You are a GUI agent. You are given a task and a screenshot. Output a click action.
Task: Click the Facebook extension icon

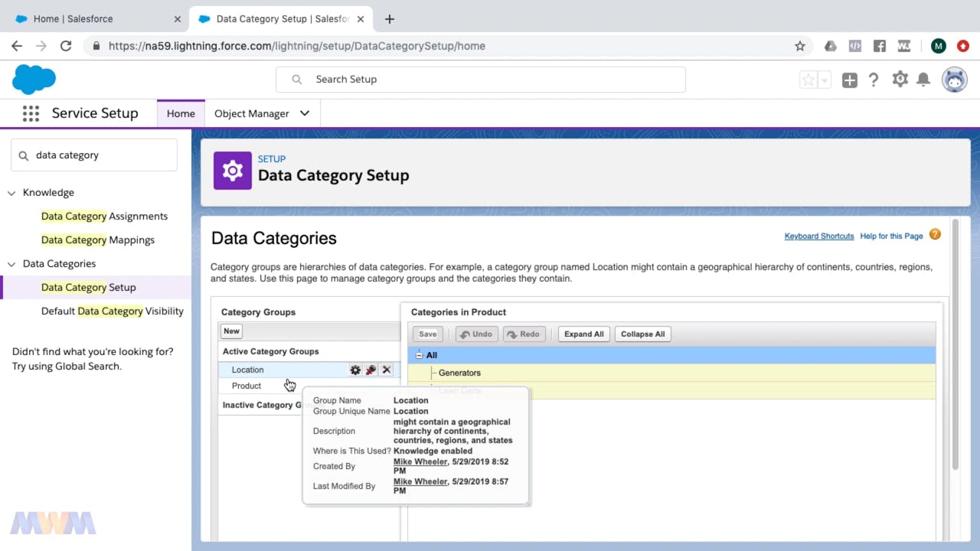click(880, 46)
